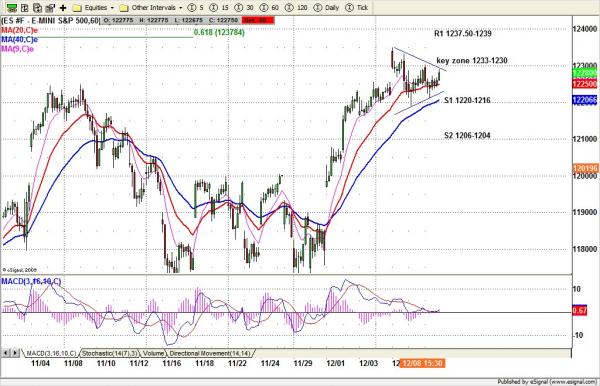Click the third toolbar icon with arrows
Image resolution: width=600 pixels, height=386 pixels.
pyautogui.click(x=38, y=8)
